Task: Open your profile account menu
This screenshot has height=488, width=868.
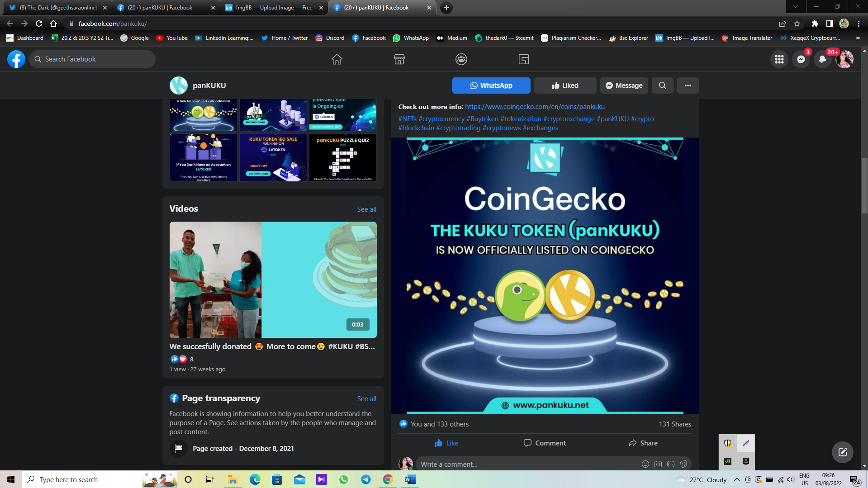Action: [844, 59]
